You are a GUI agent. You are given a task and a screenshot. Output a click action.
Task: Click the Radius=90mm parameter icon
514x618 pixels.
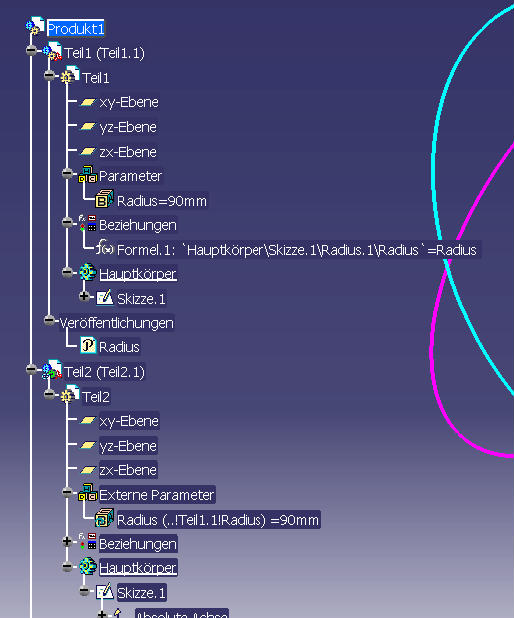104,199
